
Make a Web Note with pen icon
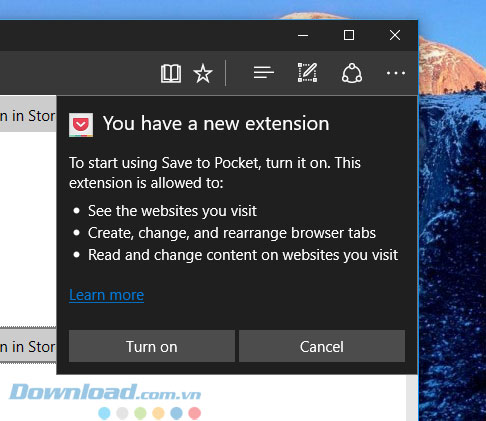pyautogui.click(x=307, y=72)
